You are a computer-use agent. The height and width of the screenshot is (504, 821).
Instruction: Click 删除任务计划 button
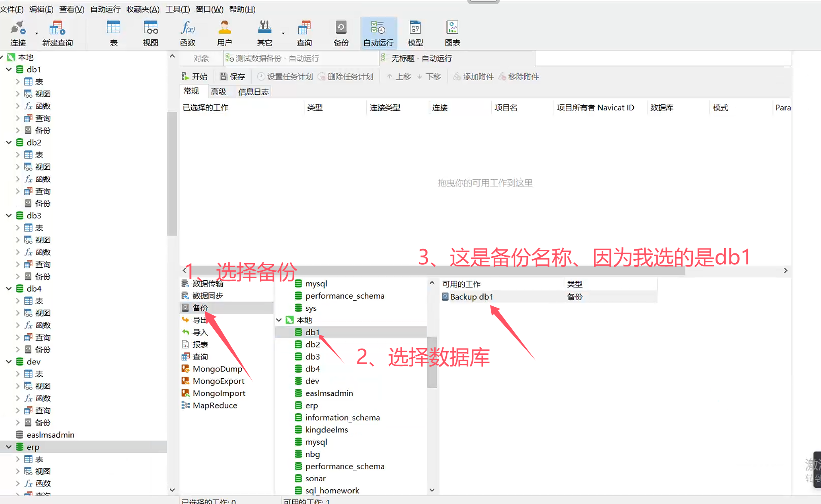click(x=346, y=76)
